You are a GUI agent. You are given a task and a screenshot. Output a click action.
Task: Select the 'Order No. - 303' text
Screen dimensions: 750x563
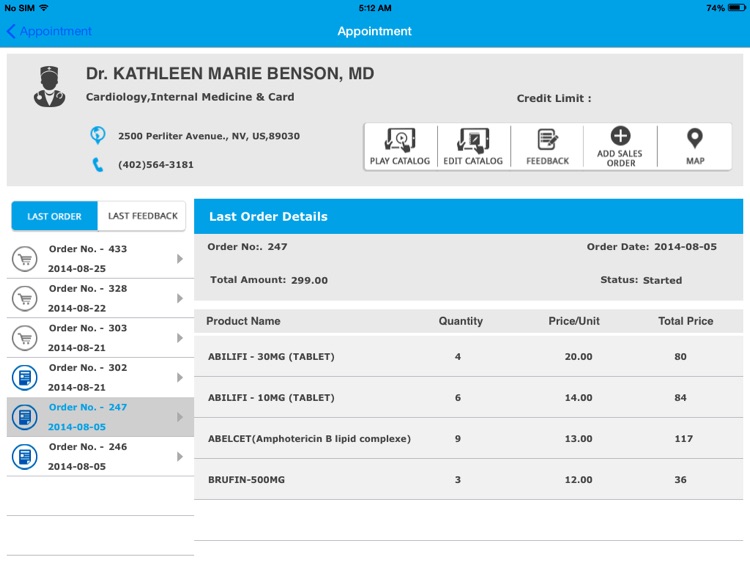coord(88,328)
